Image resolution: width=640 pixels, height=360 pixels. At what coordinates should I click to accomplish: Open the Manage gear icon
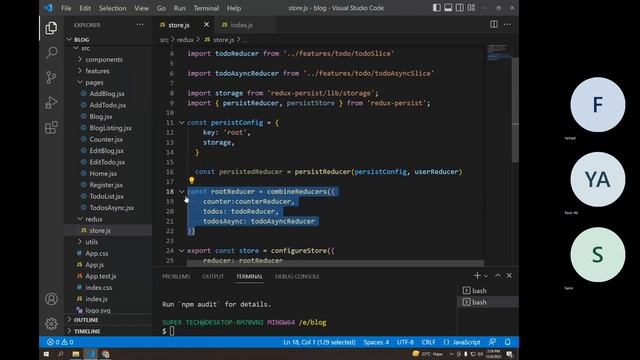pyautogui.click(x=51, y=324)
